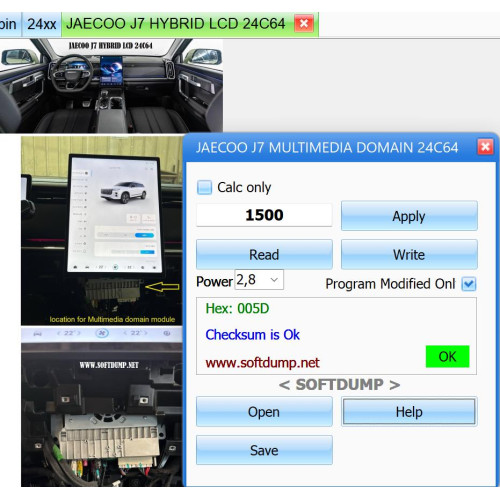Click the car interior photo thumbnail

coord(111,86)
